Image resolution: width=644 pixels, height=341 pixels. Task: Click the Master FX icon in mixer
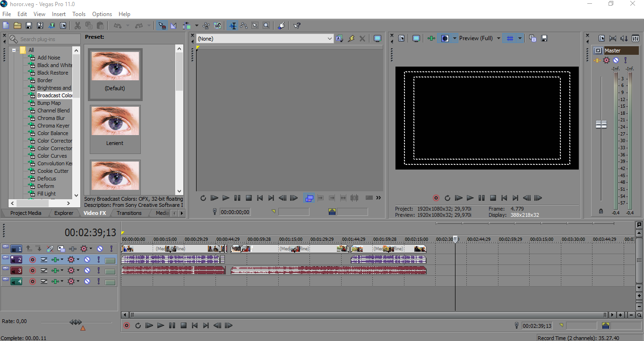coord(607,60)
